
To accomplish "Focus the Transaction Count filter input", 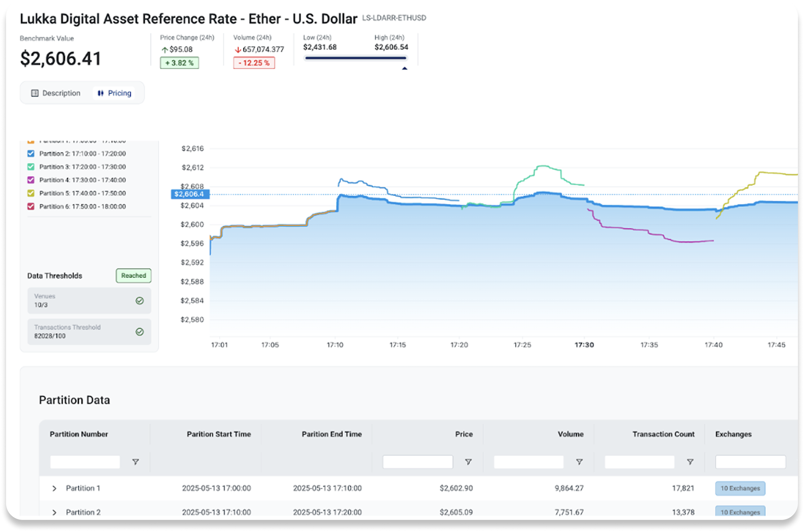I will [639, 462].
